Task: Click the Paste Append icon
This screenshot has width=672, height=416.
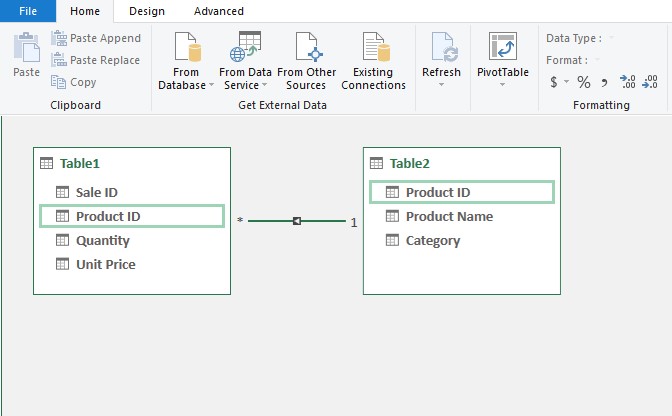Action: pos(59,38)
